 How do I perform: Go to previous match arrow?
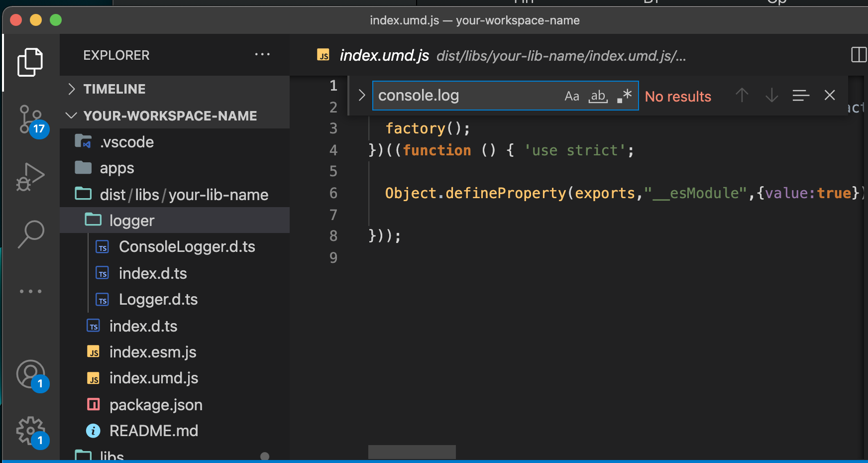742,95
